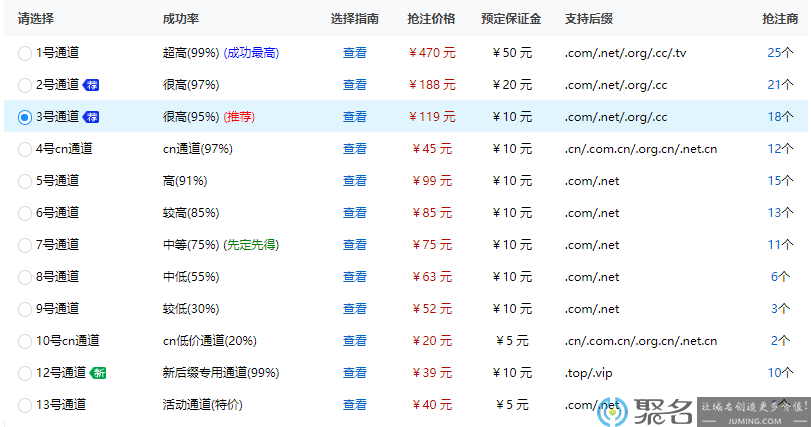Open 查看 guide for 1号通道
Image resolution: width=811 pixels, height=427 pixels.
click(355, 53)
